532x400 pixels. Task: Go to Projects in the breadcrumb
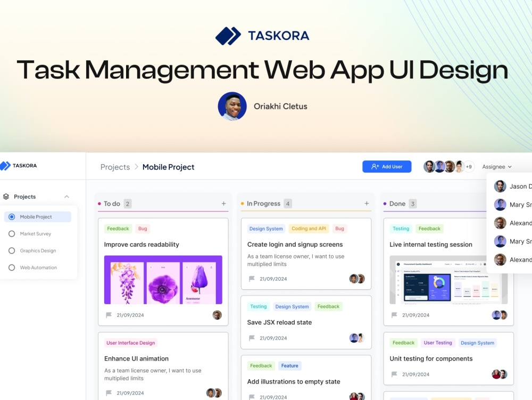pos(115,167)
